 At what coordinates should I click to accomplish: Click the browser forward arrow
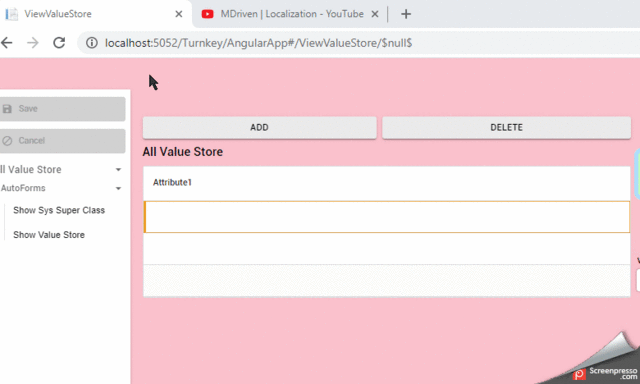point(33,42)
